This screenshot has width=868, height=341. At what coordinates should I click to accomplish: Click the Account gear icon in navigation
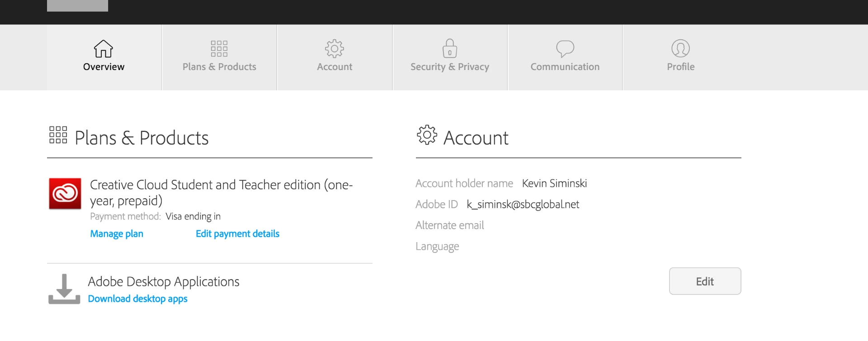click(x=335, y=49)
